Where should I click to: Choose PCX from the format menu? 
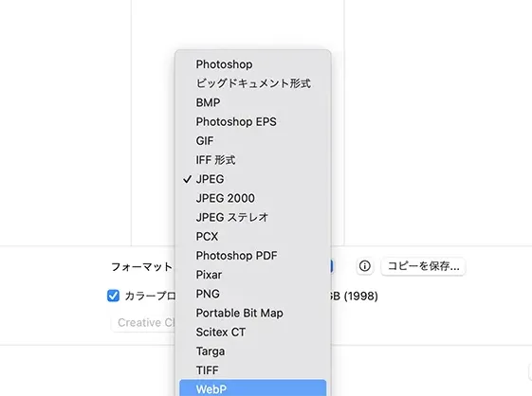pyautogui.click(x=253, y=237)
